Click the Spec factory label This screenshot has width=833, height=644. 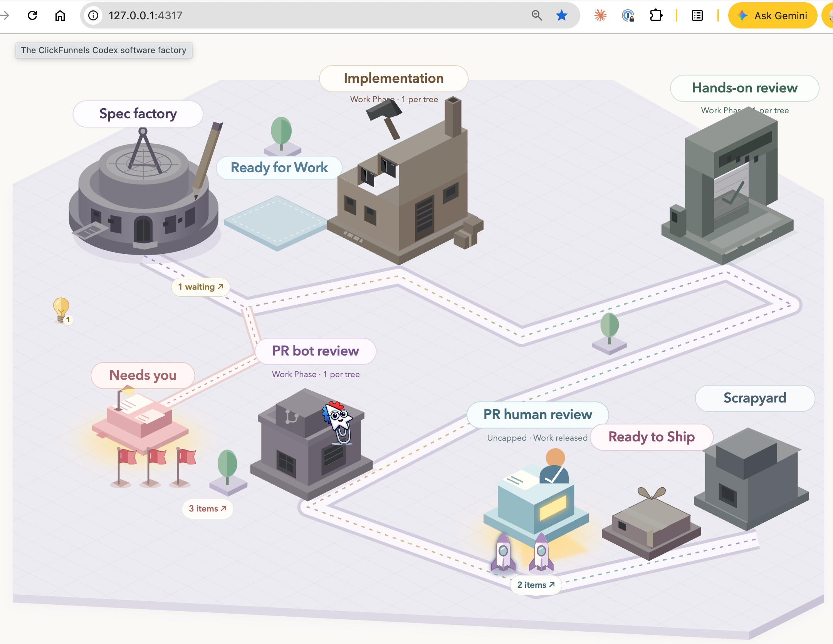point(138,114)
